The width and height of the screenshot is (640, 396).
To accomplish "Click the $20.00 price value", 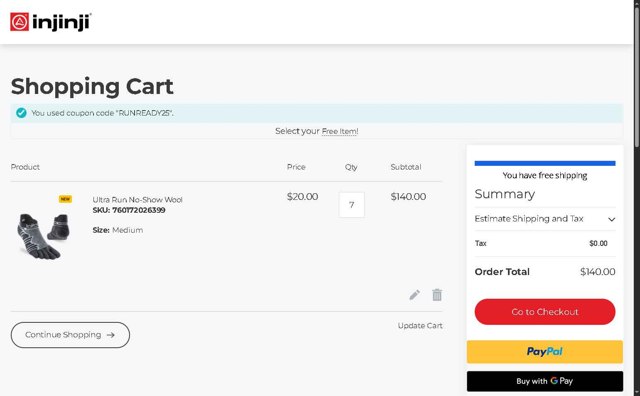I will (302, 196).
